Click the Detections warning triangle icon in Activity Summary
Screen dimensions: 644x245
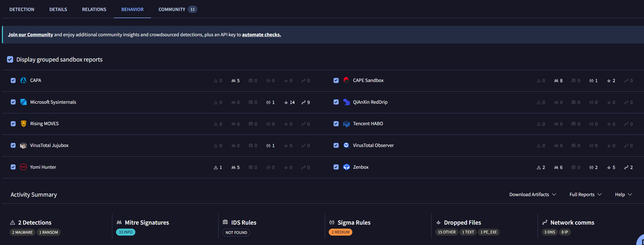coord(12,222)
